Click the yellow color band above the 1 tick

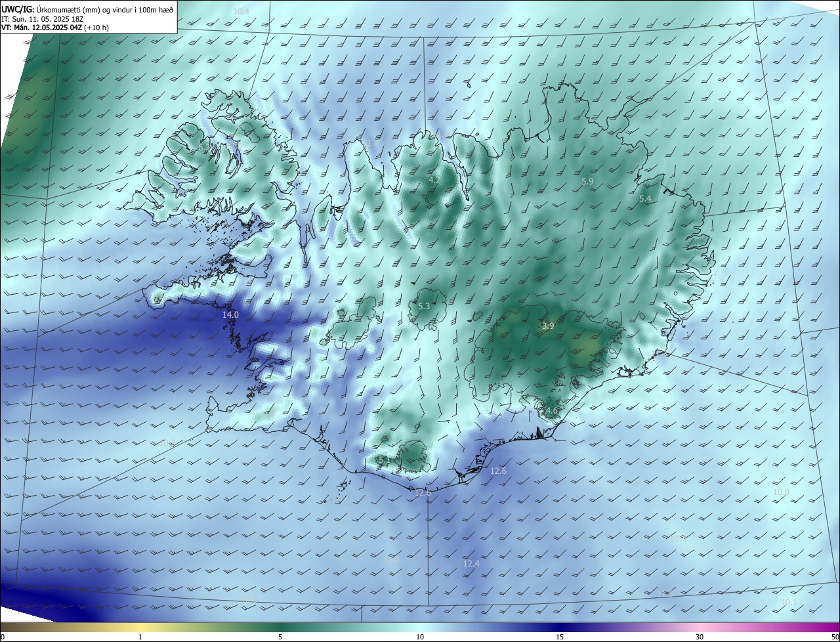point(140,627)
